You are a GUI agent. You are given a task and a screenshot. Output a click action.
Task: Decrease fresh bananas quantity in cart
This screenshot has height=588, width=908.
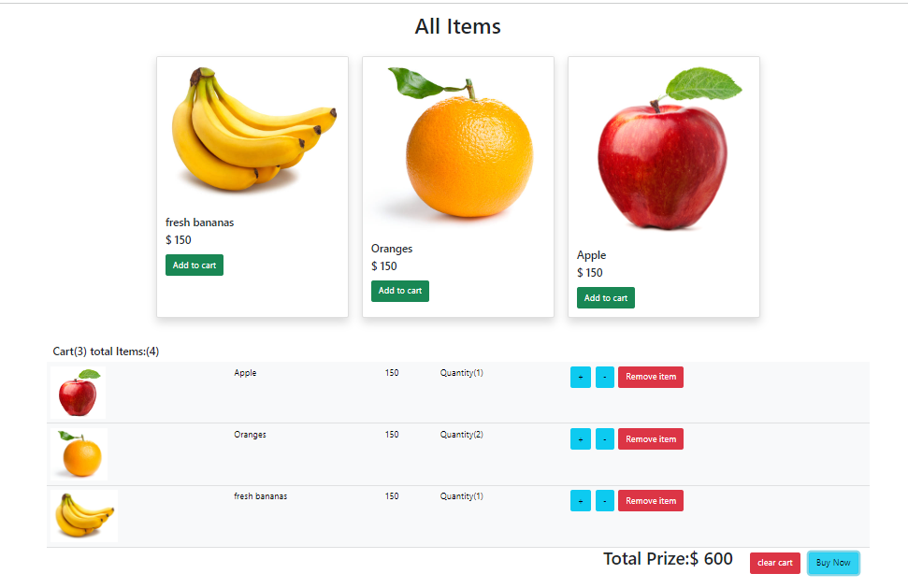(x=605, y=501)
